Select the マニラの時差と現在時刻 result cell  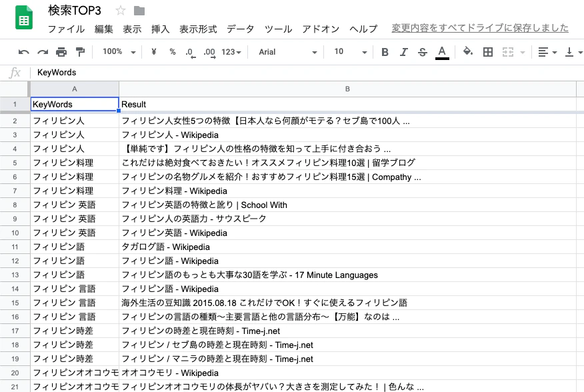[347, 359]
